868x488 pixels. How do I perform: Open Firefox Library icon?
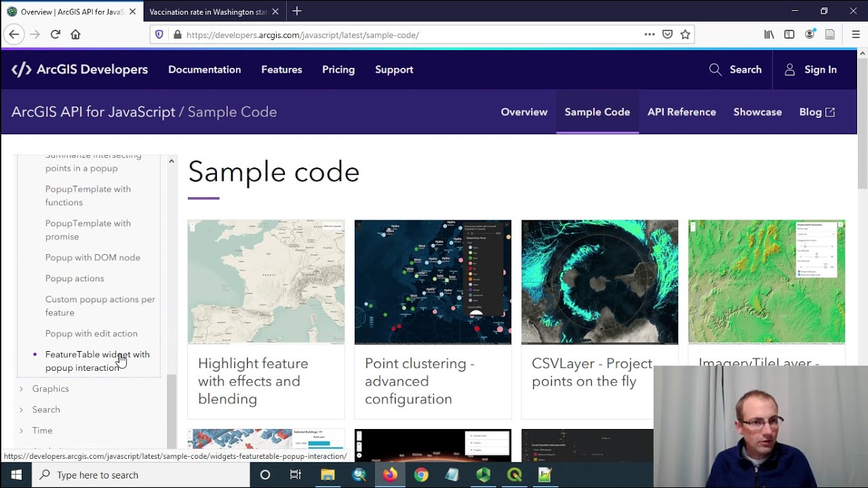769,35
